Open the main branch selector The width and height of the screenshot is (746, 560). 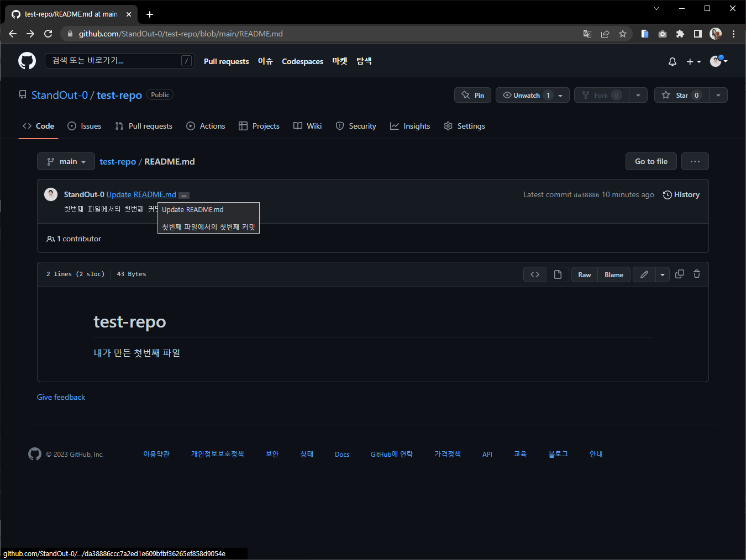[x=66, y=161]
